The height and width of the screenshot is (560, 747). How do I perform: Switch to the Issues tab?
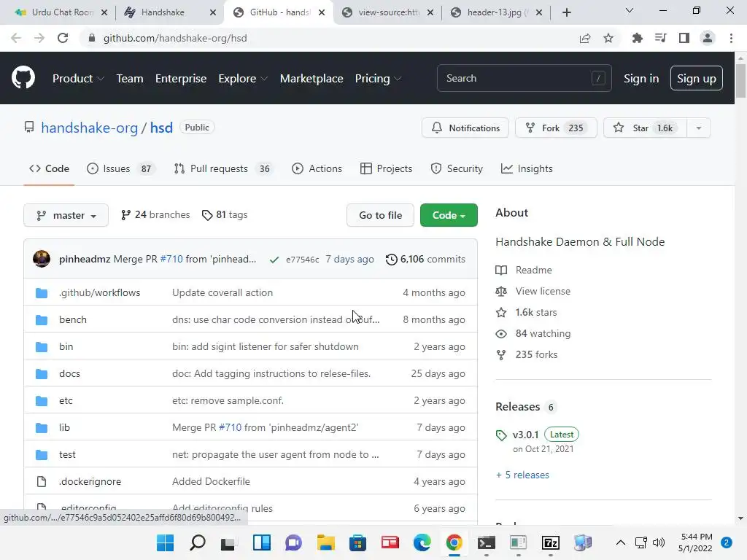(x=122, y=168)
